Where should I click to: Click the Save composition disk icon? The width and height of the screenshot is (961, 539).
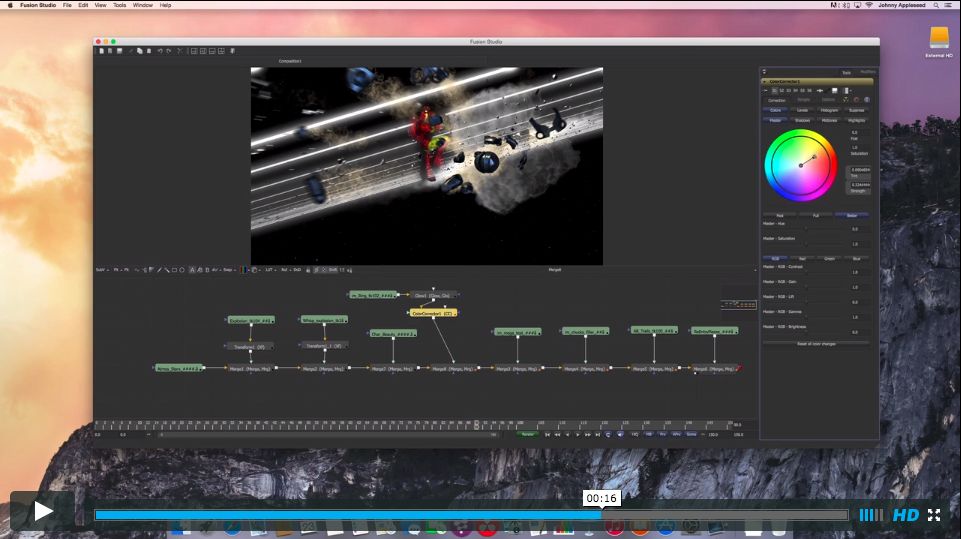[x=120, y=51]
